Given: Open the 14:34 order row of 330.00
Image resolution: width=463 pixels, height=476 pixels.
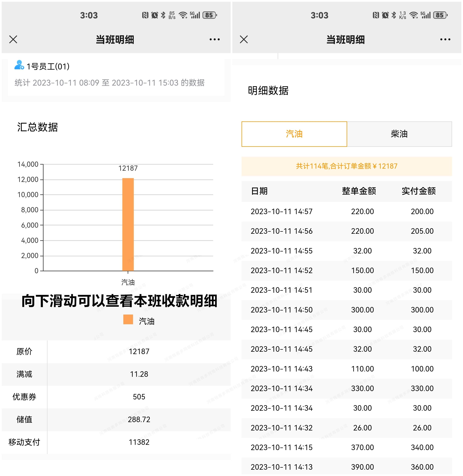Looking at the screenshot, I should coord(346,388).
